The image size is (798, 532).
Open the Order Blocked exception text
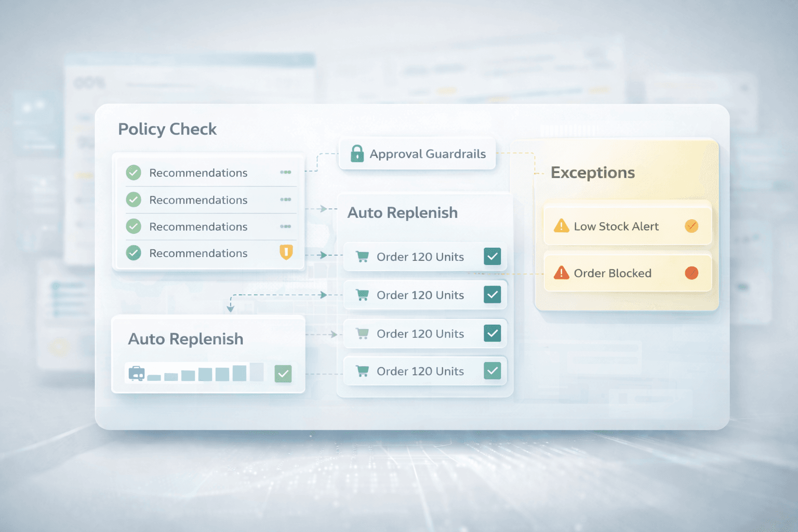(613, 273)
